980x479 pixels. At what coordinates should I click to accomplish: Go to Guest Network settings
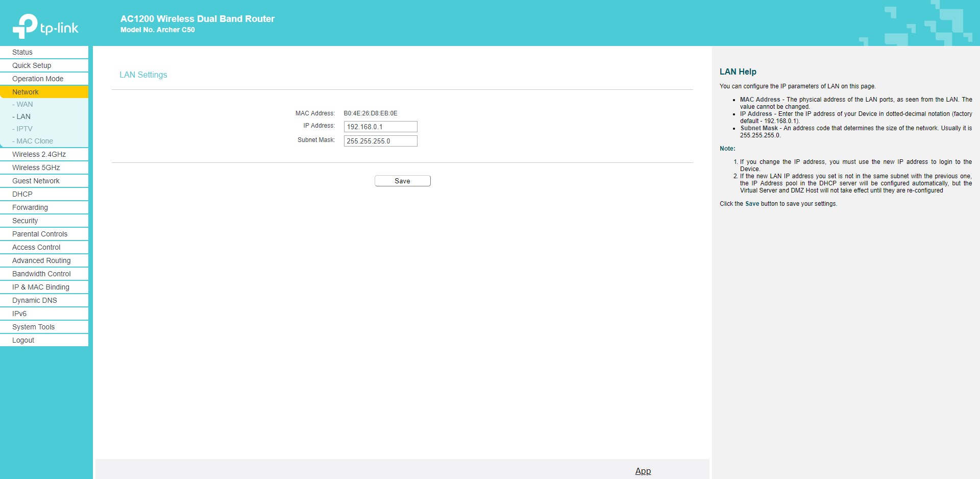36,181
